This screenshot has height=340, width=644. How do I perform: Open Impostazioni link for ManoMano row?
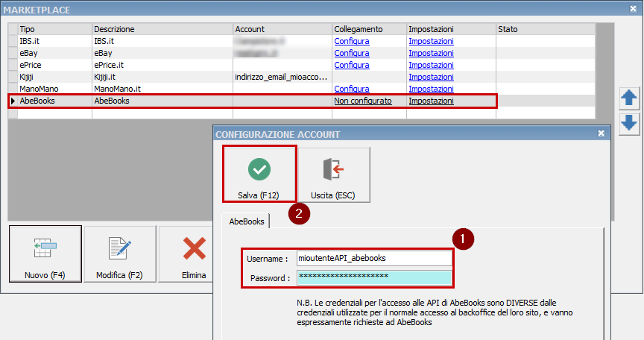point(432,89)
